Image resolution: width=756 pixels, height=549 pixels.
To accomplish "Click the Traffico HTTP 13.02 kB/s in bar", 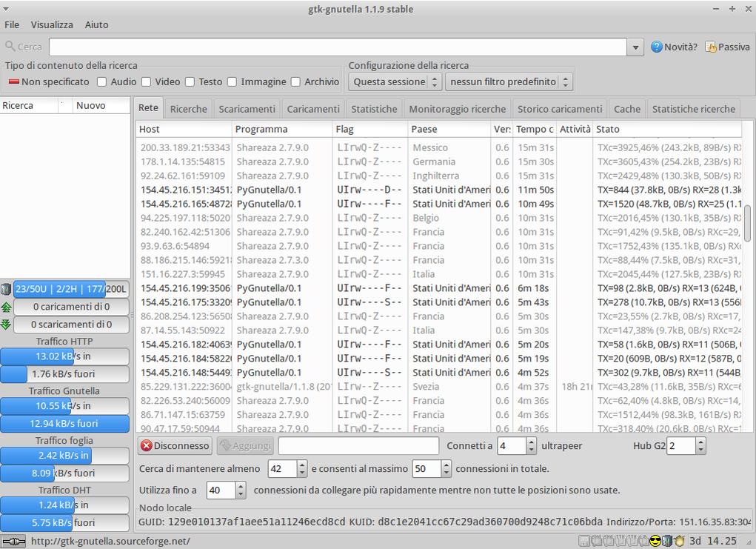I will pos(64,356).
